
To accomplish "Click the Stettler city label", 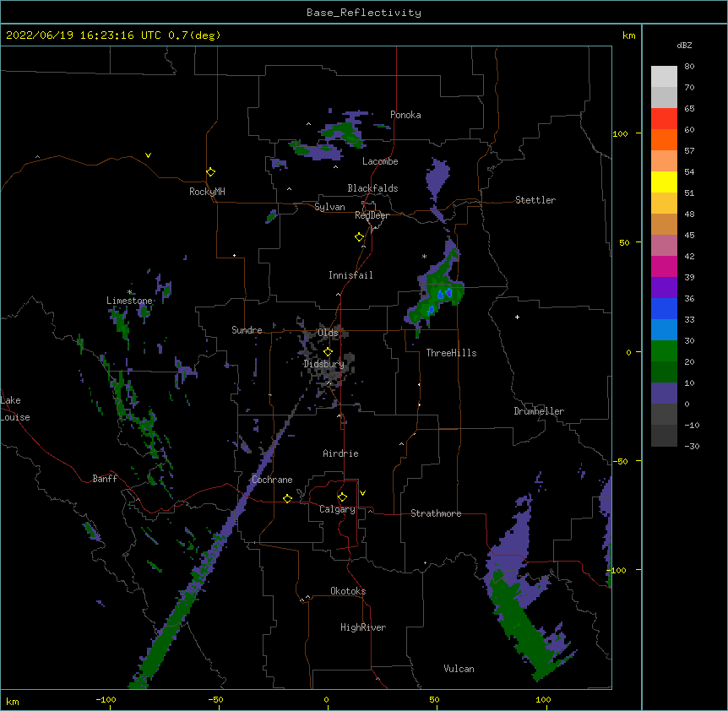I will point(535,200).
